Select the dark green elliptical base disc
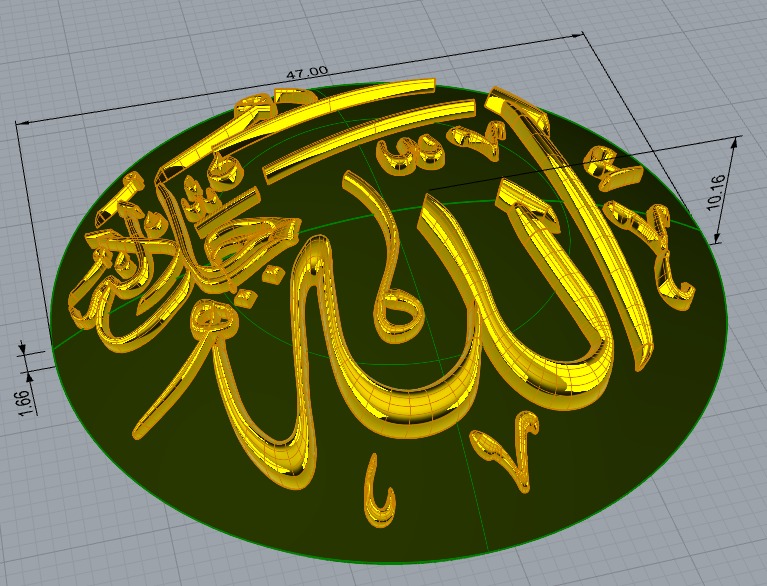The width and height of the screenshot is (767, 586). (x=389, y=323)
